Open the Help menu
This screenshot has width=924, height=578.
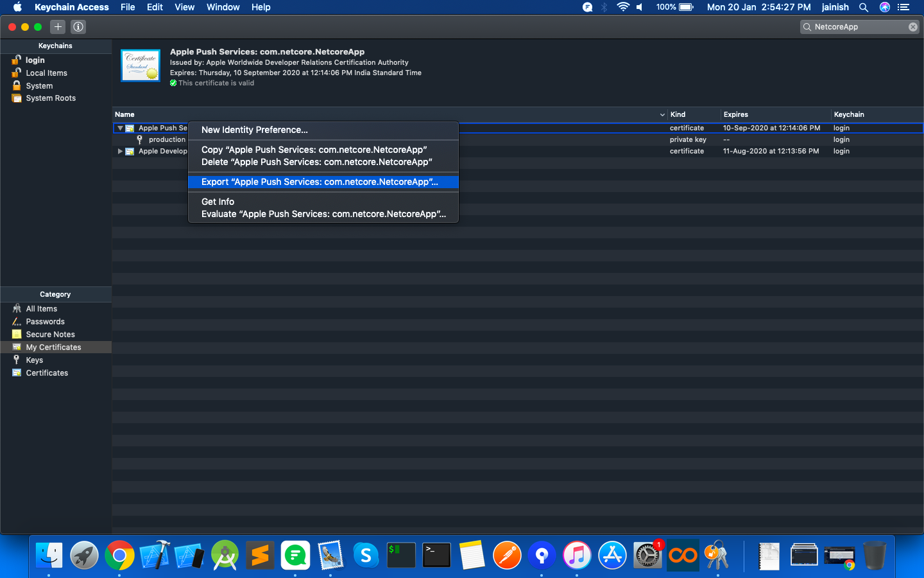(261, 7)
